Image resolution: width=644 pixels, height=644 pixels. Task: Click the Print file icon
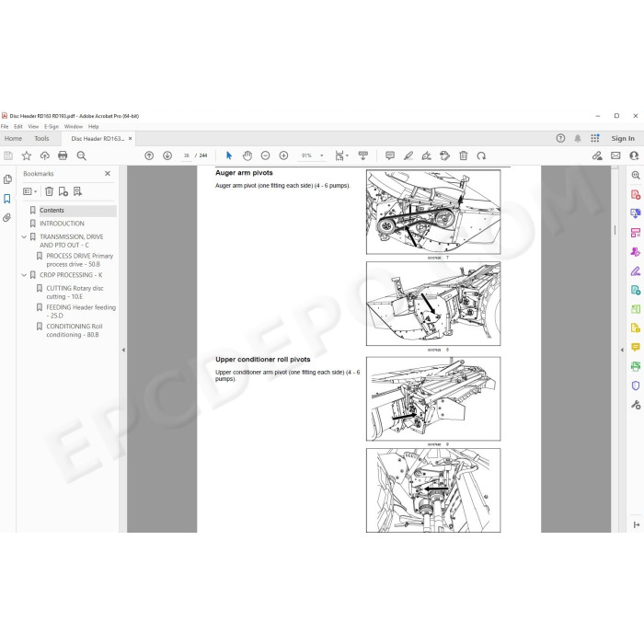(63, 155)
